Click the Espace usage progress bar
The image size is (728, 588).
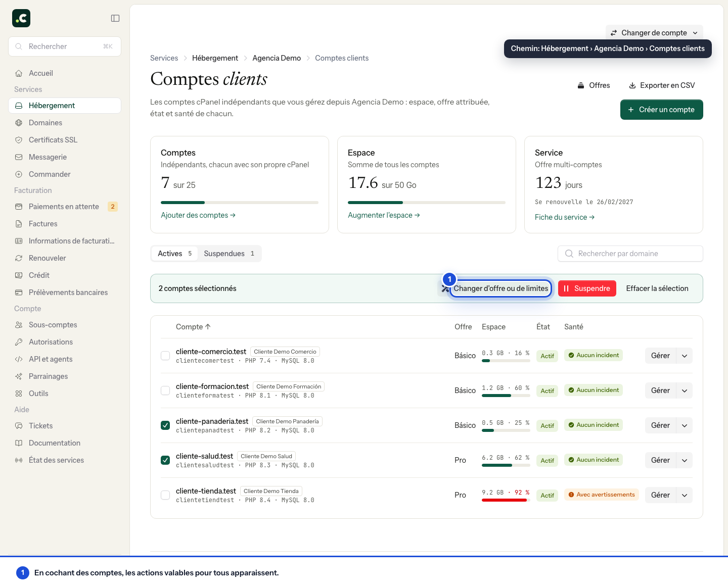[x=427, y=203]
